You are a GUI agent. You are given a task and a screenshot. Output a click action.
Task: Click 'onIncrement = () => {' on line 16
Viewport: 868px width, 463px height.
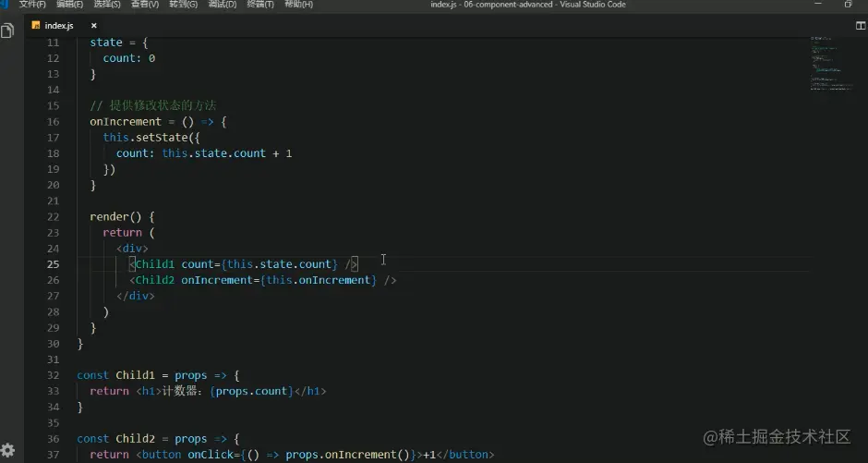click(x=158, y=122)
